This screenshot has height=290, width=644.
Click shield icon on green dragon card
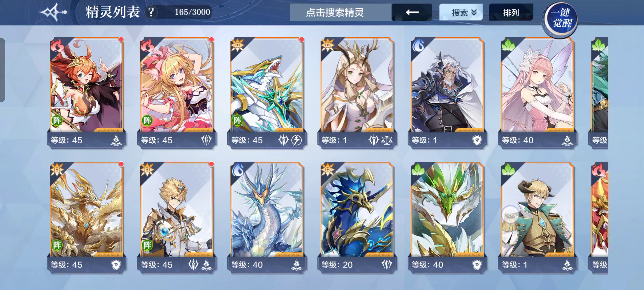(477, 265)
